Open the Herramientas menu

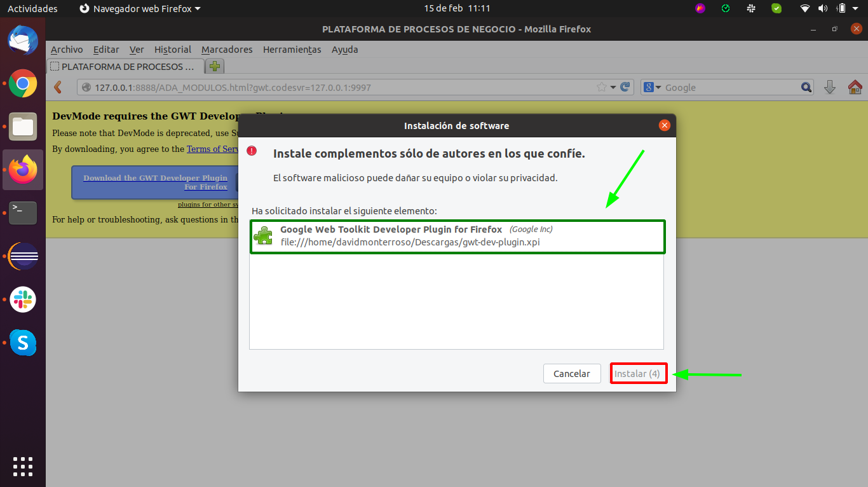point(292,50)
